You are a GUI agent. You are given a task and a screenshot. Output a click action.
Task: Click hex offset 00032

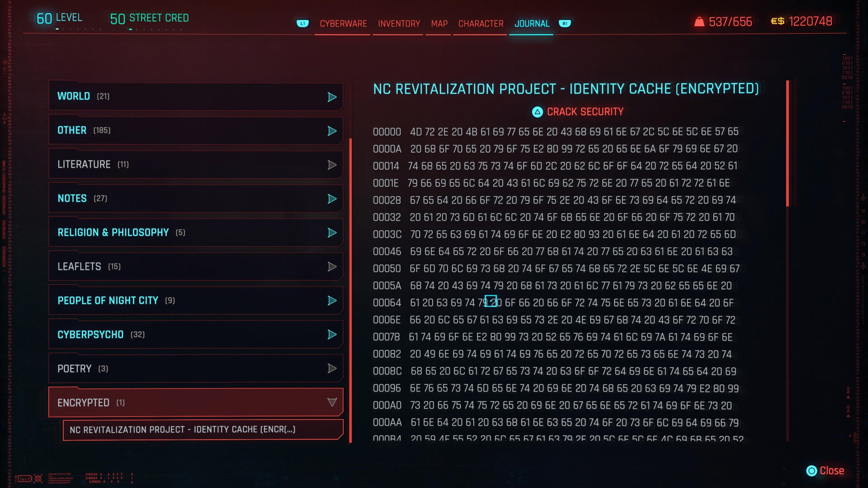[x=387, y=217]
